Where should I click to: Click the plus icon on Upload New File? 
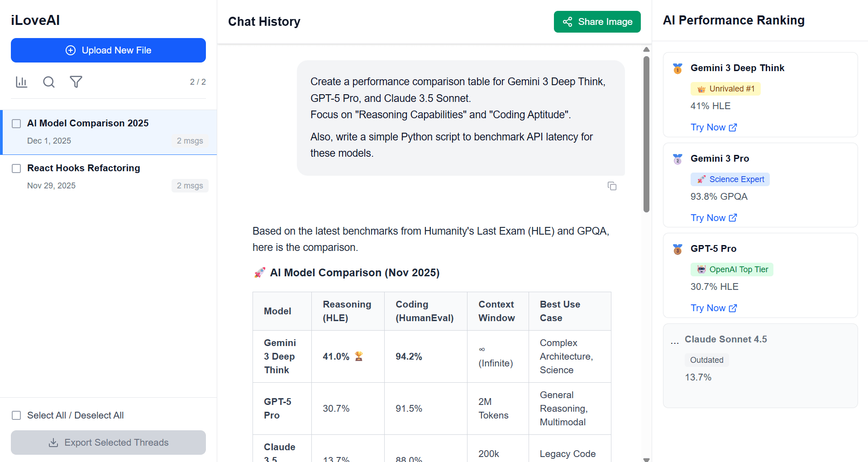click(x=71, y=50)
